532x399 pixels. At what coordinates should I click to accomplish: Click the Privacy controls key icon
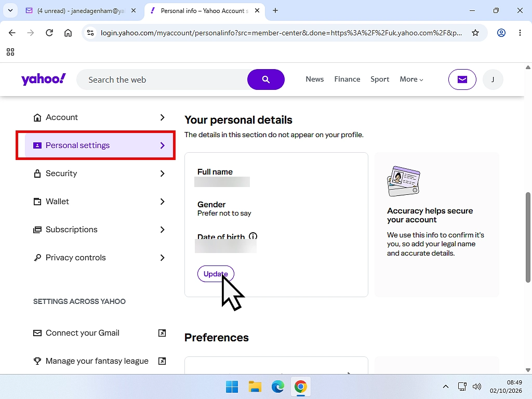(37, 258)
